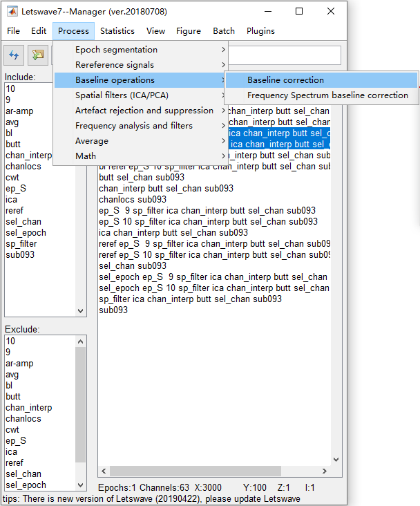Click the arrow next to Math
Image resolution: width=420 pixels, height=506 pixels.
coord(223,156)
